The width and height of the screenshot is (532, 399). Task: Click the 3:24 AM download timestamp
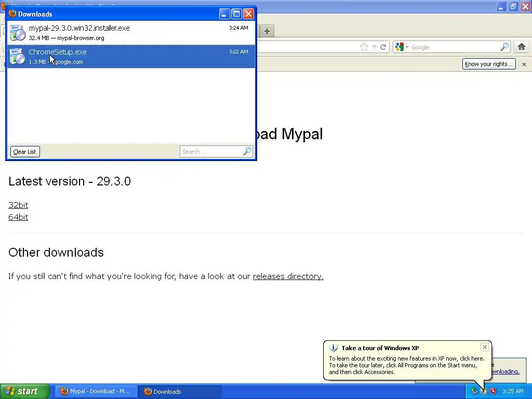pyautogui.click(x=238, y=28)
